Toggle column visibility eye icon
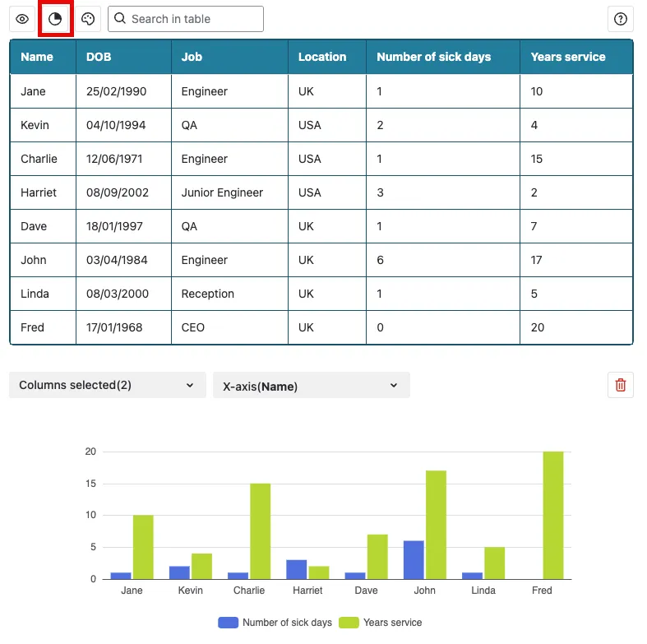Screen dimensions: 647x644 [22, 19]
